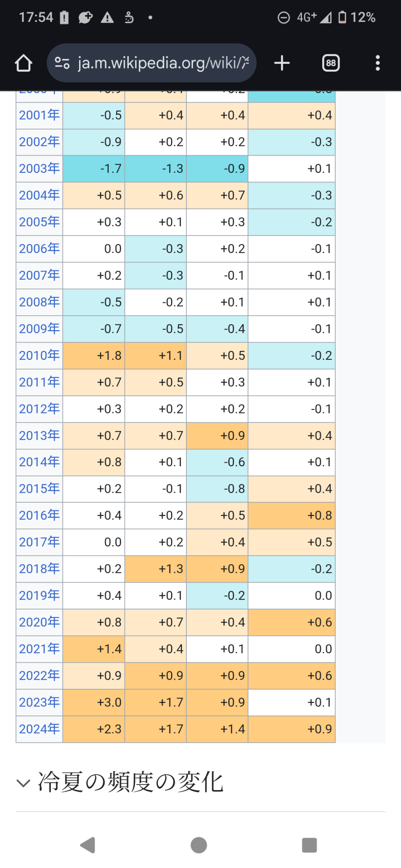Image resolution: width=401 pixels, height=868 pixels.
Task: Open the 2003年 year link
Action: tap(39, 169)
